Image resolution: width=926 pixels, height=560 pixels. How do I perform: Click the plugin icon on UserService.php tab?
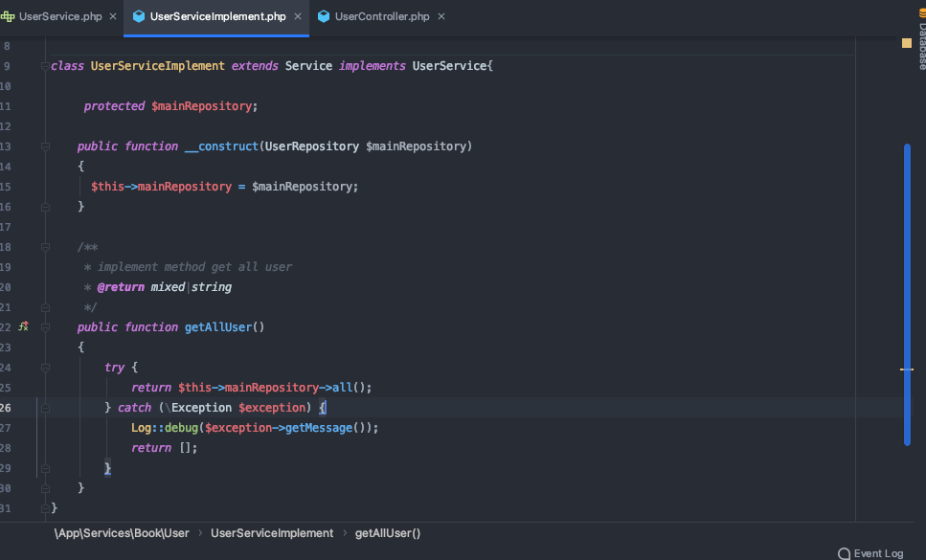coord(10,15)
